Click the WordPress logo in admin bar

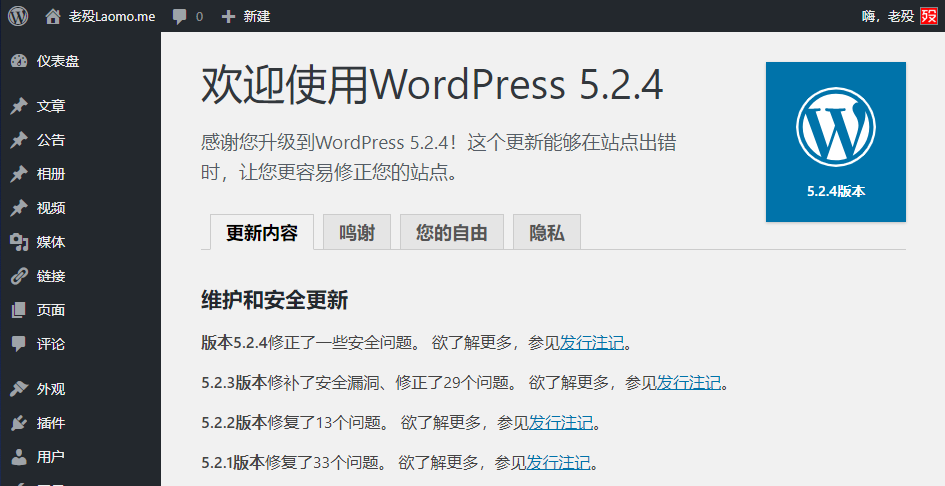pos(18,16)
